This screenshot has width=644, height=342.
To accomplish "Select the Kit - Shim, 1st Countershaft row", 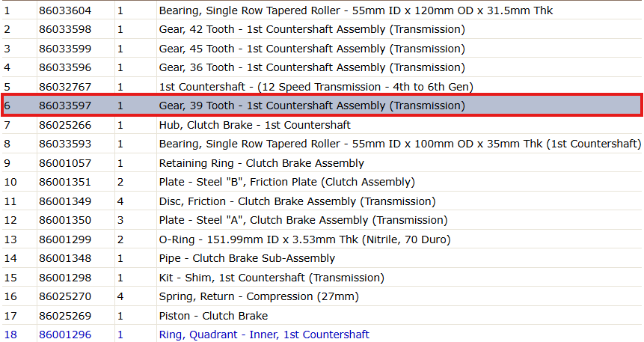I will coord(322,278).
